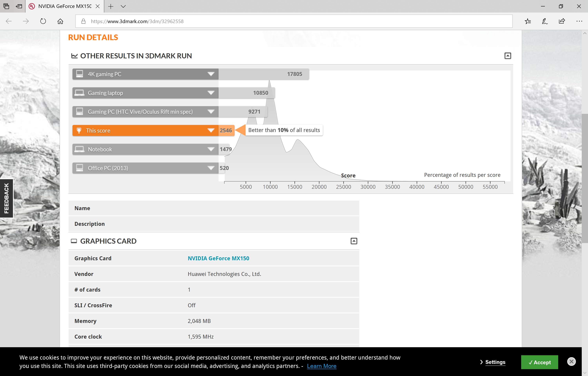Expand the This score dropdown arrow
This screenshot has height=376, width=588.
point(211,130)
